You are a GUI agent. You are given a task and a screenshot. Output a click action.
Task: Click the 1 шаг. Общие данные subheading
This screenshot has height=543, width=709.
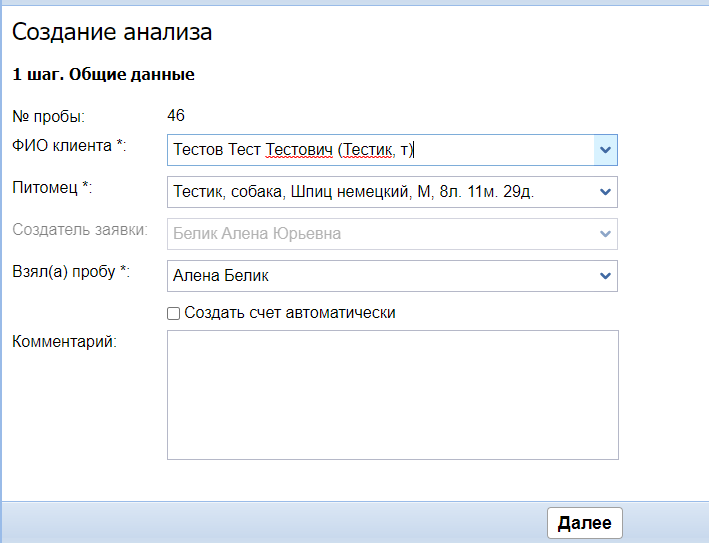click(x=103, y=74)
